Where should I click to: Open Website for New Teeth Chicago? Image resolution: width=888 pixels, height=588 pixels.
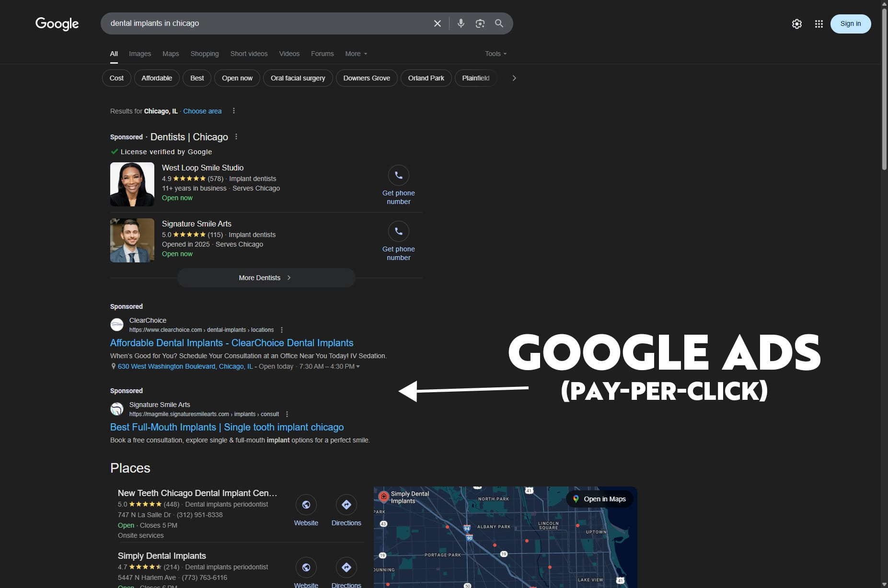306,505
